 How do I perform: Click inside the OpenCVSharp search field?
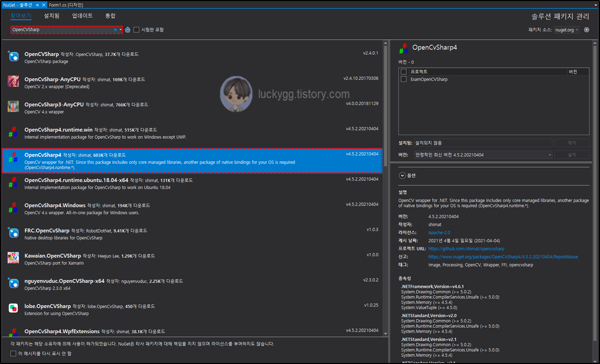[60, 30]
